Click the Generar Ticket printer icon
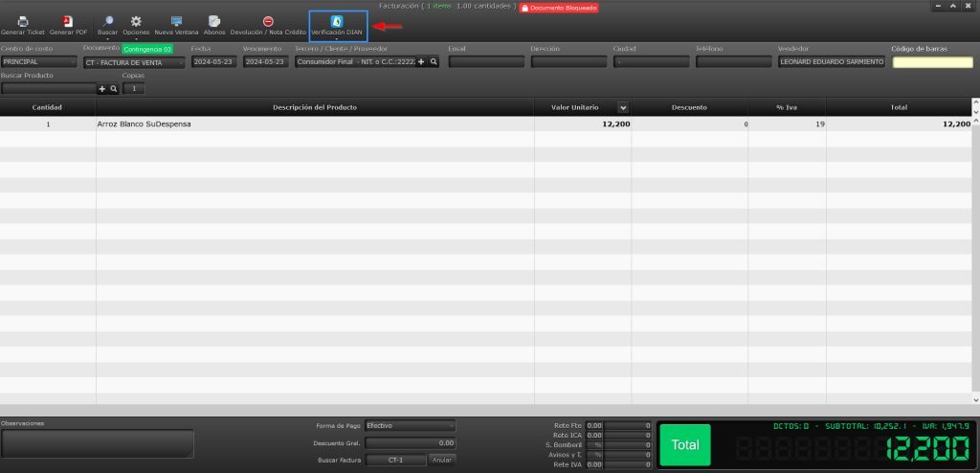Image resolution: width=980 pixels, height=473 pixels. (x=22, y=21)
